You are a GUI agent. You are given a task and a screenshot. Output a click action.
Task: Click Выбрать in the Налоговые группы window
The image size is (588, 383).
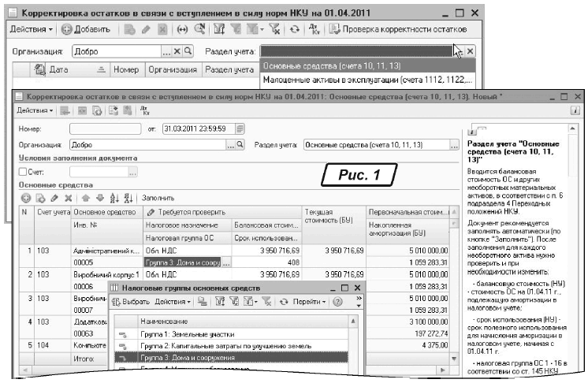(x=130, y=303)
